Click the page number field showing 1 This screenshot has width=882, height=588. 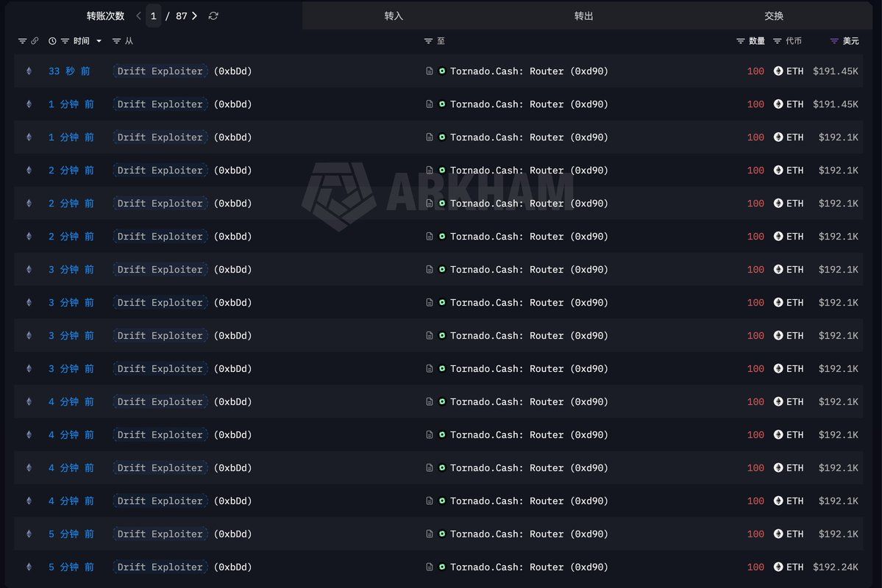point(153,15)
